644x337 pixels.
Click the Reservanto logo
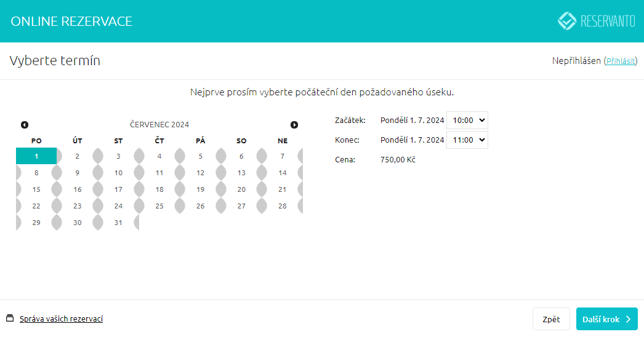pos(596,21)
